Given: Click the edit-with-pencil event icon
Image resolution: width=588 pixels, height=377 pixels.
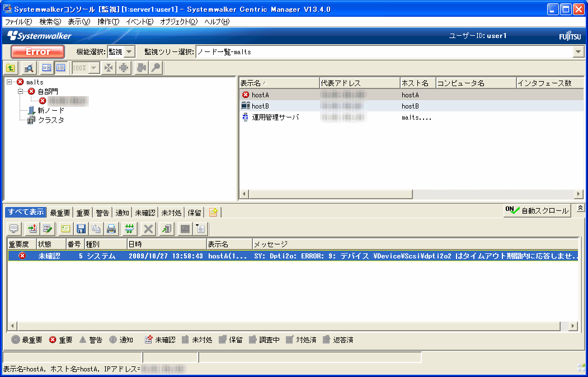Looking at the screenshot, I should point(47,229).
